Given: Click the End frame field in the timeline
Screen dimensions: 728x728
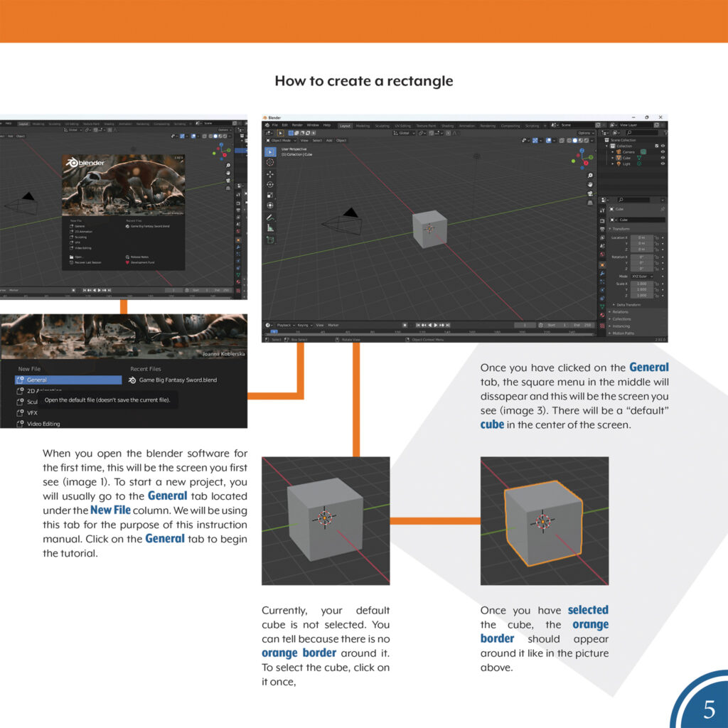Looking at the screenshot, I should pos(582,325).
